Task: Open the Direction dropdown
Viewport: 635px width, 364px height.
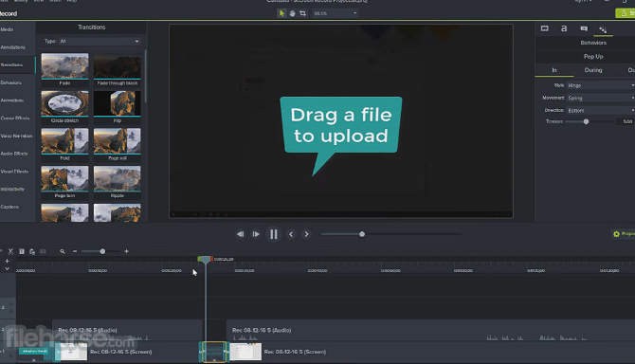Action: pos(600,110)
